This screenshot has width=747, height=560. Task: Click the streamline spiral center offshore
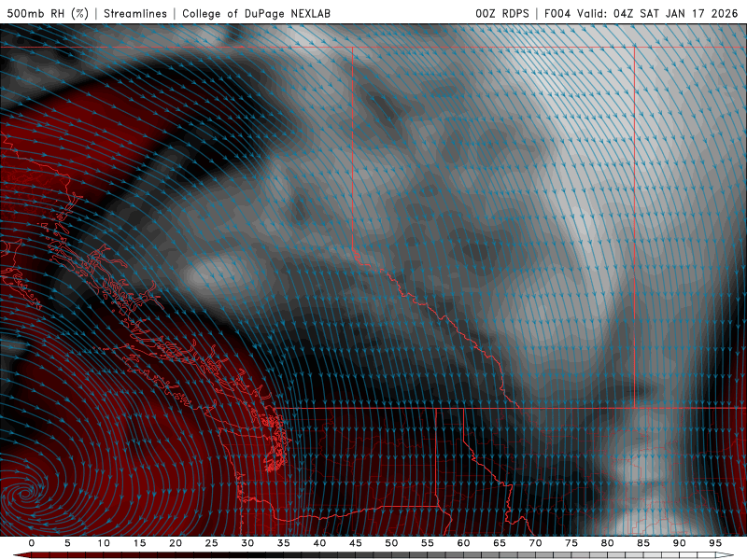25,494
